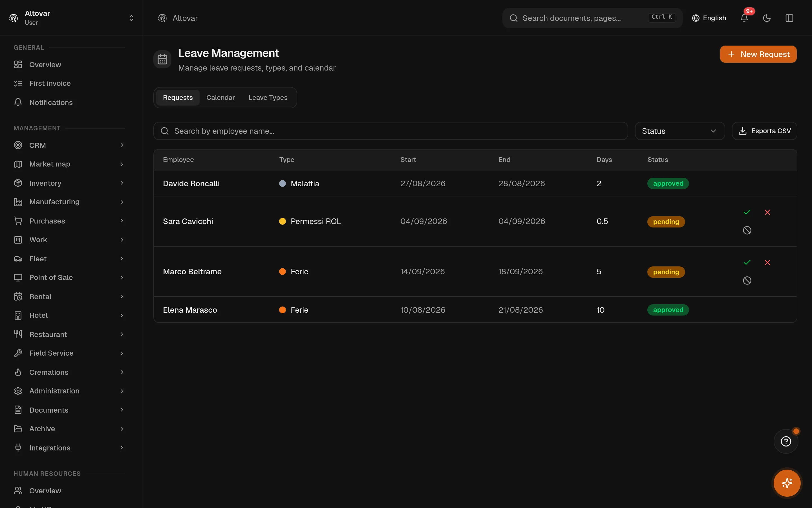Click Davide Roncalli approved badge
Screen dimensions: 812x508
click(x=668, y=183)
